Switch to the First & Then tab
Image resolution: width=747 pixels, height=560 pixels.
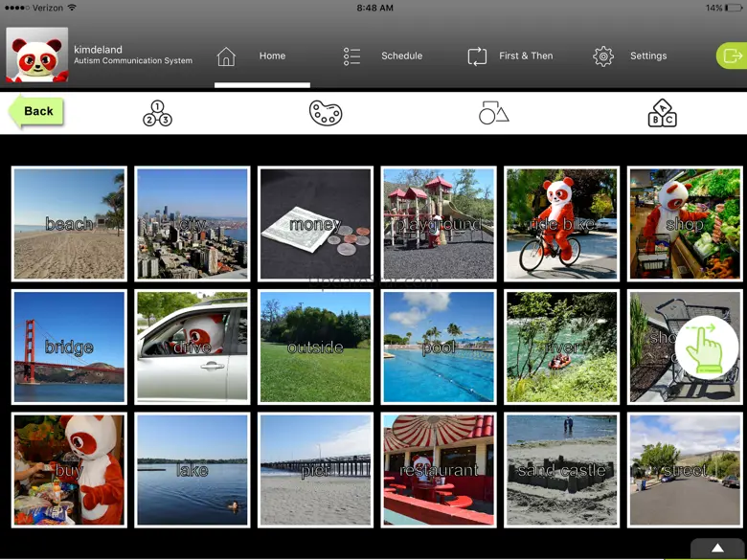[526, 56]
